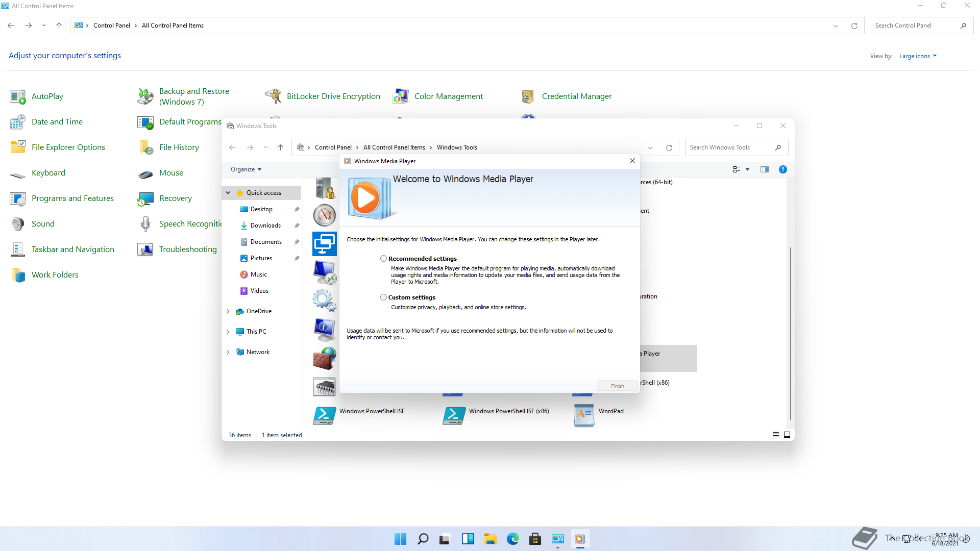The image size is (980, 551).
Task: Open Microsoft Edge from taskbar
Action: click(513, 539)
